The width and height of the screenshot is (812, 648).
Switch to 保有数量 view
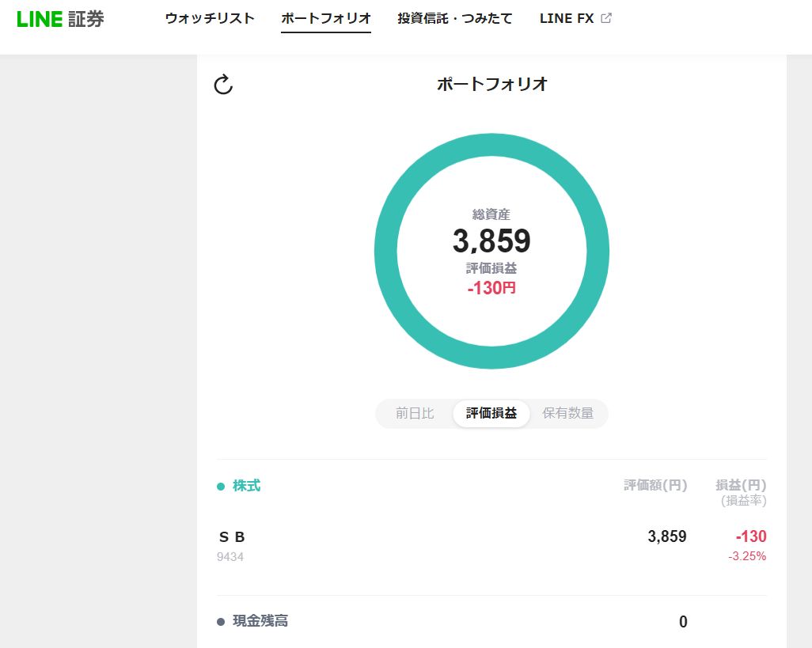(567, 413)
